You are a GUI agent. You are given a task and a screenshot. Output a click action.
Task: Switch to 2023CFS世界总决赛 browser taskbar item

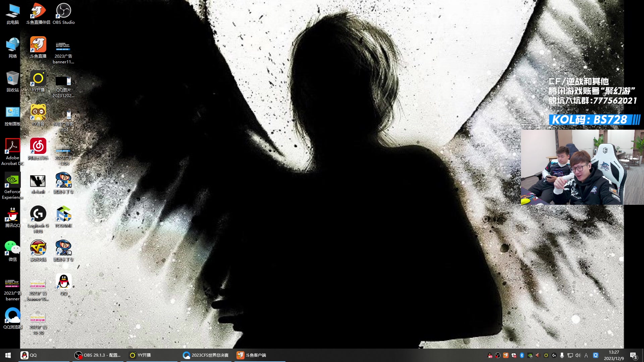click(x=206, y=355)
